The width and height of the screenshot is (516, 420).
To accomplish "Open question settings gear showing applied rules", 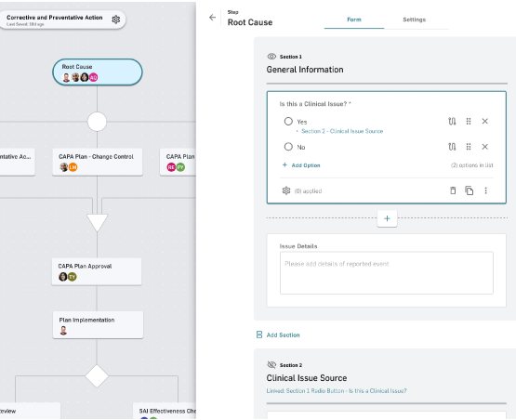I will tap(286, 190).
